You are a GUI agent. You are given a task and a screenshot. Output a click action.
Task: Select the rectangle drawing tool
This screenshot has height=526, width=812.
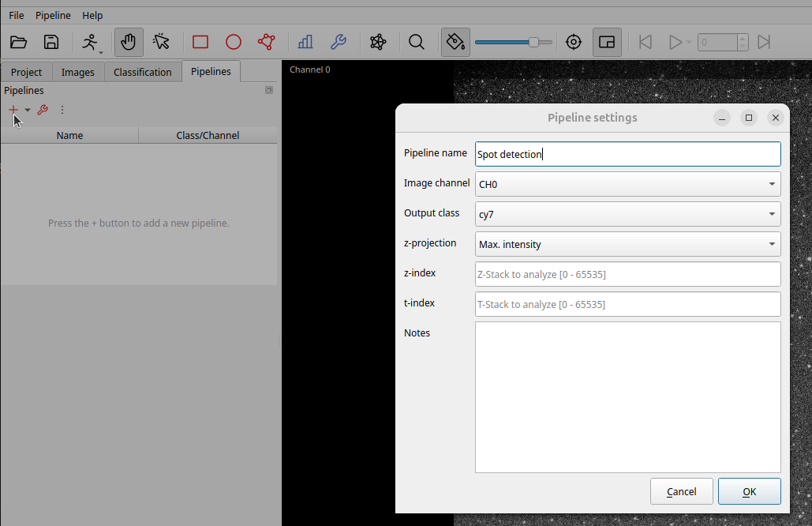pos(200,43)
